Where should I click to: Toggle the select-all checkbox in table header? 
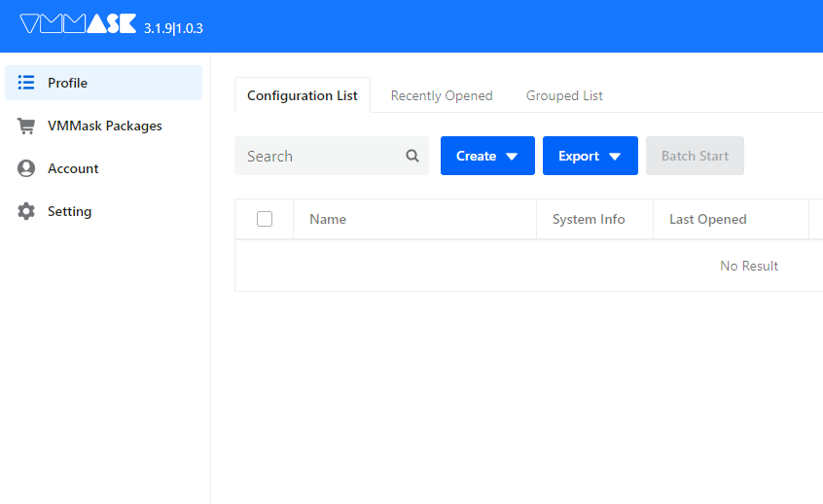click(265, 219)
